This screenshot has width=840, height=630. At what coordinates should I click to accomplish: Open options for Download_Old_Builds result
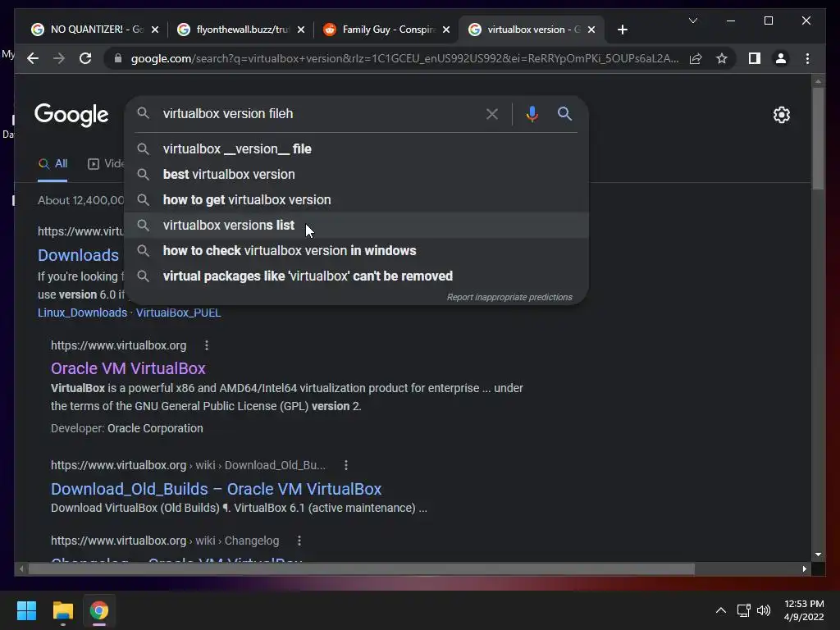pyautogui.click(x=346, y=465)
